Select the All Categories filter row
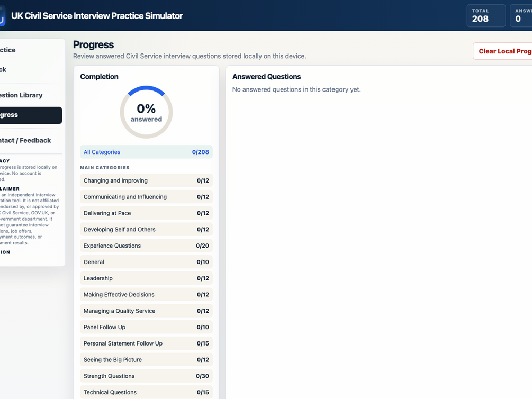 pyautogui.click(x=146, y=152)
